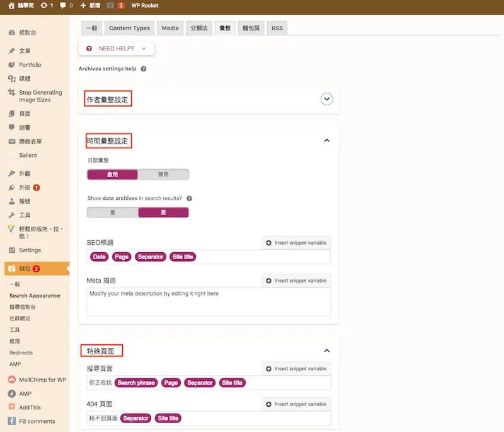This screenshot has width=504, height=432.
Task: Open the 控制台 dashboard icon in sidebar
Action: (x=12, y=33)
